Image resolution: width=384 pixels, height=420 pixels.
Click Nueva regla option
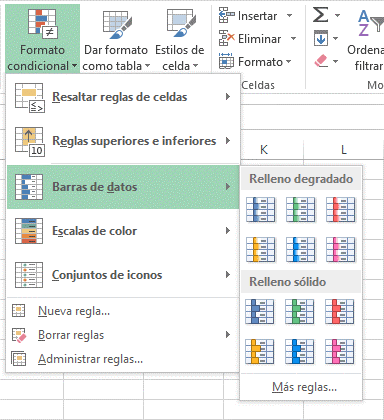(x=74, y=311)
